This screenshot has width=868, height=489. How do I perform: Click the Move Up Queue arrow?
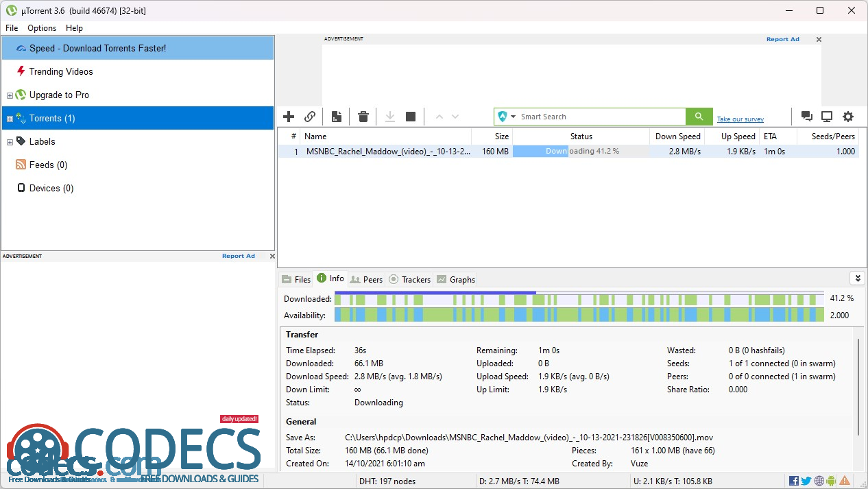[x=439, y=117]
